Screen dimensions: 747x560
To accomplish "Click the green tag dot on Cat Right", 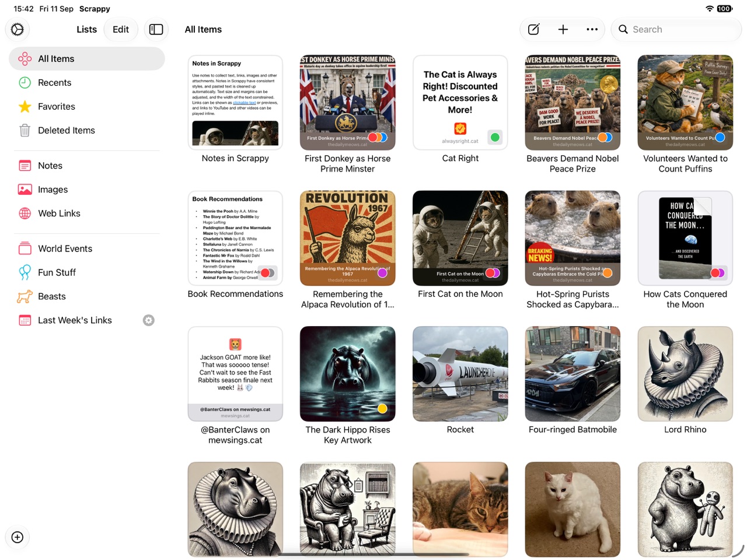I will [495, 138].
